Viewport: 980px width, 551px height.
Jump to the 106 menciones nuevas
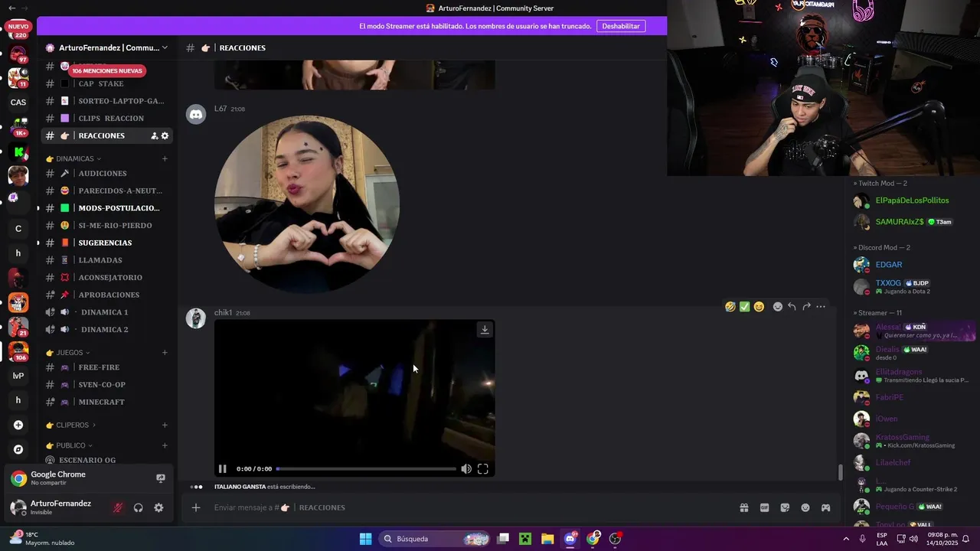pyautogui.click(x=106, y=70)
